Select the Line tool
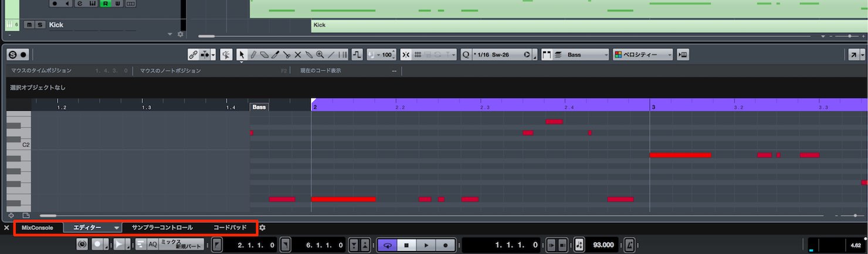 tap(331, 55)
